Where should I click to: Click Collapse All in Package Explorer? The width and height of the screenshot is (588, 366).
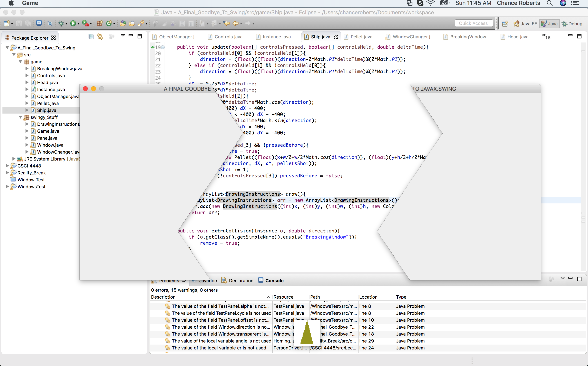(91, 37)
